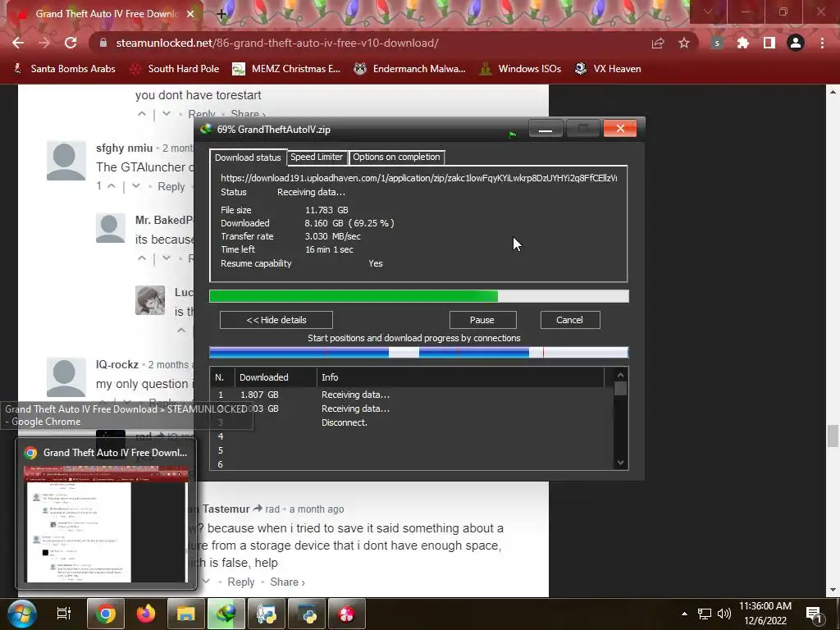
Task: Open IQ-rockz user profile name
Action: coord(117,364)
